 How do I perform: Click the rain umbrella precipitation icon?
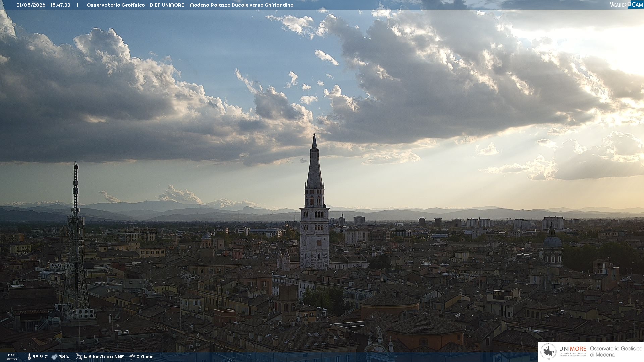(132, 357)
